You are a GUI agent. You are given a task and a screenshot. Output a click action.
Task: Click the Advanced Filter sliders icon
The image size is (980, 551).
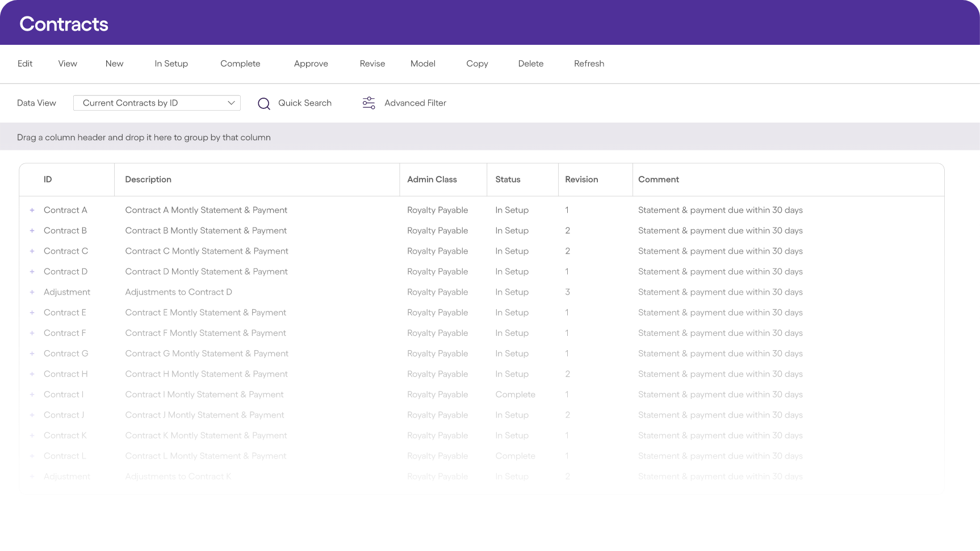click(x=369, y=103)
